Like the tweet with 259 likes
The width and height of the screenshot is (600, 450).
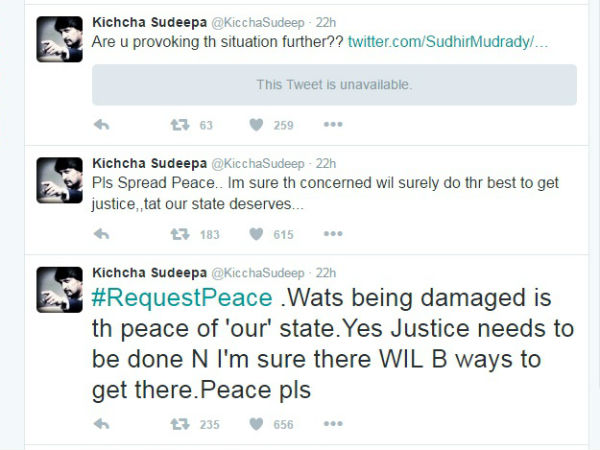coord(256,125)
